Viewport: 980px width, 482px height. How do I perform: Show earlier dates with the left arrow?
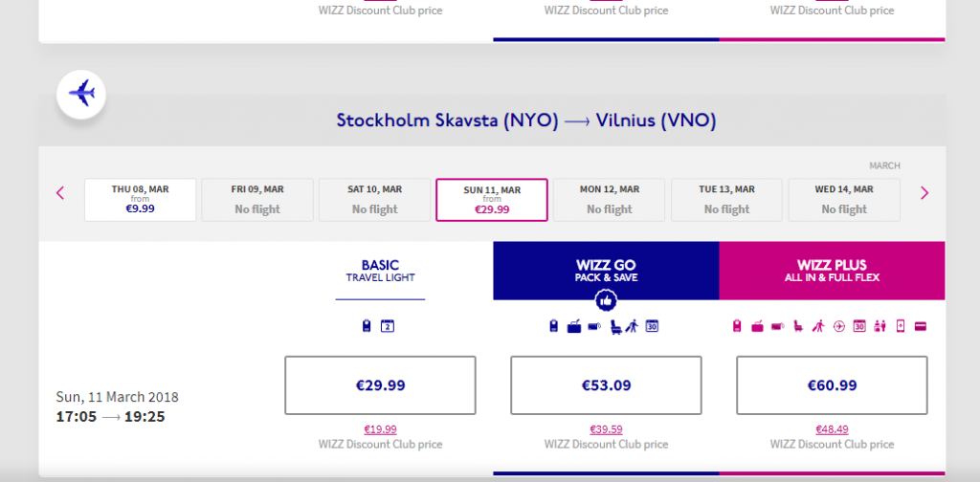(60, 193)
